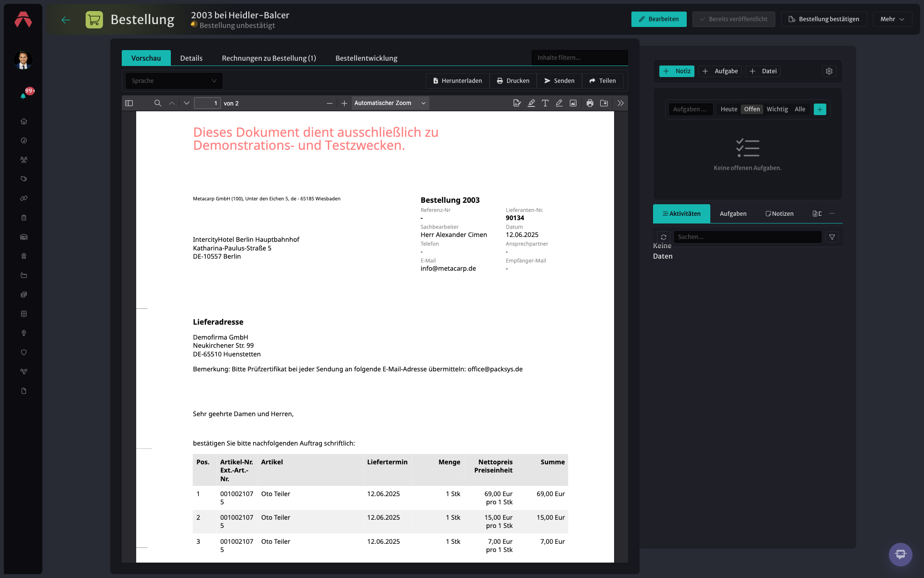Add a new Aufgabe
The width and height of the screenshot is (924, 578).
(x=720, y=71)
